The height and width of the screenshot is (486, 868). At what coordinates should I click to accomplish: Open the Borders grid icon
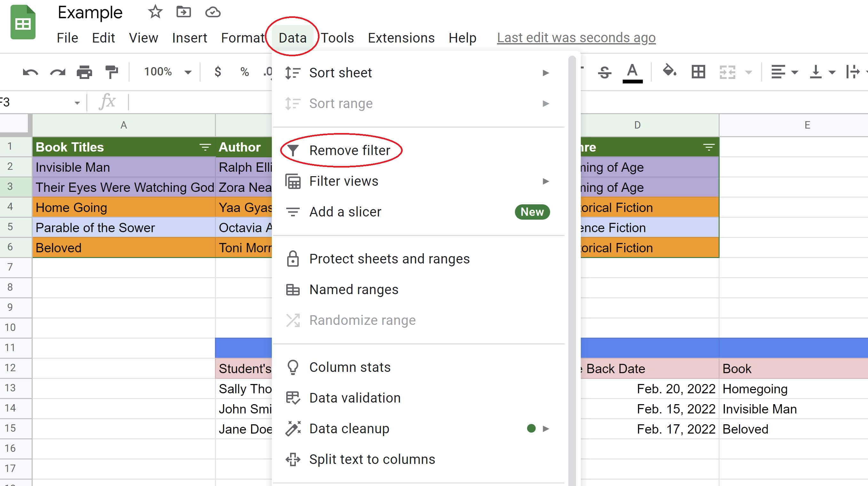click(698, 72)
